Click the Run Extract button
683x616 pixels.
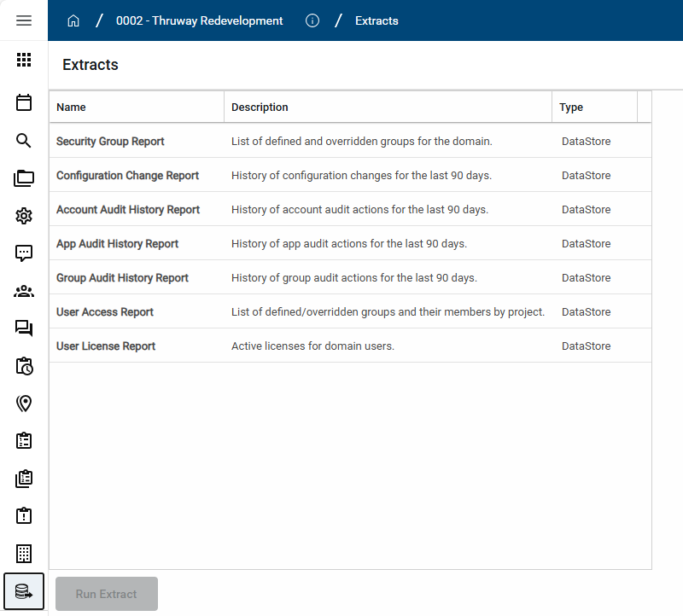[x=107, y=594]
